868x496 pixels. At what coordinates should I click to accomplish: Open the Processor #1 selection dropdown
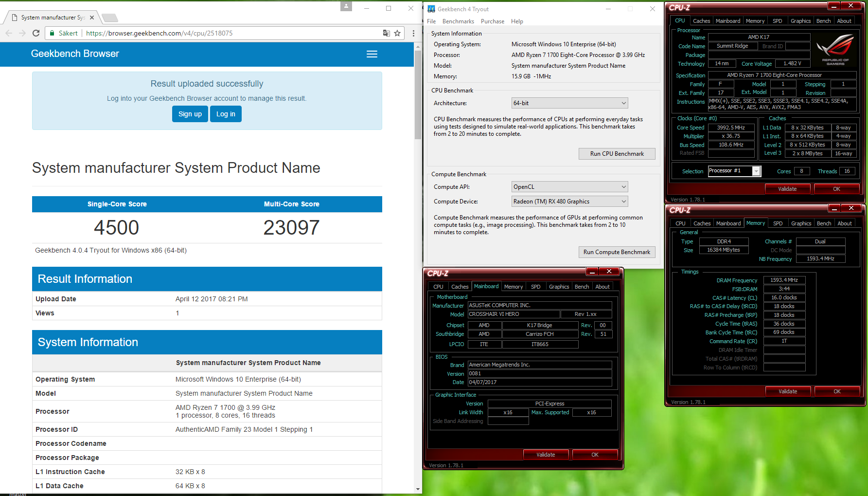pos(734,171)
